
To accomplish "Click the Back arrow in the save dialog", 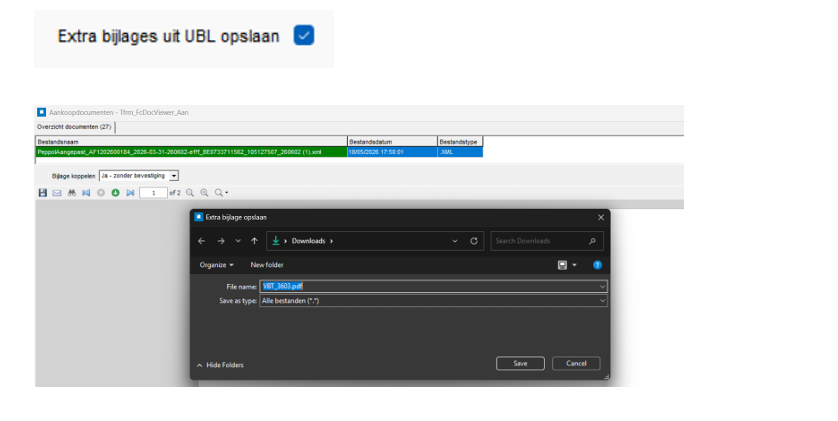I will click(x=201, y=241).
